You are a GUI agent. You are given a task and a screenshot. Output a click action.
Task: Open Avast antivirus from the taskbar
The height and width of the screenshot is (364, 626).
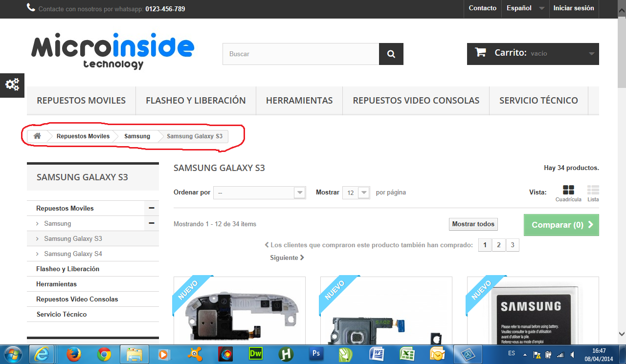(195, 354)
